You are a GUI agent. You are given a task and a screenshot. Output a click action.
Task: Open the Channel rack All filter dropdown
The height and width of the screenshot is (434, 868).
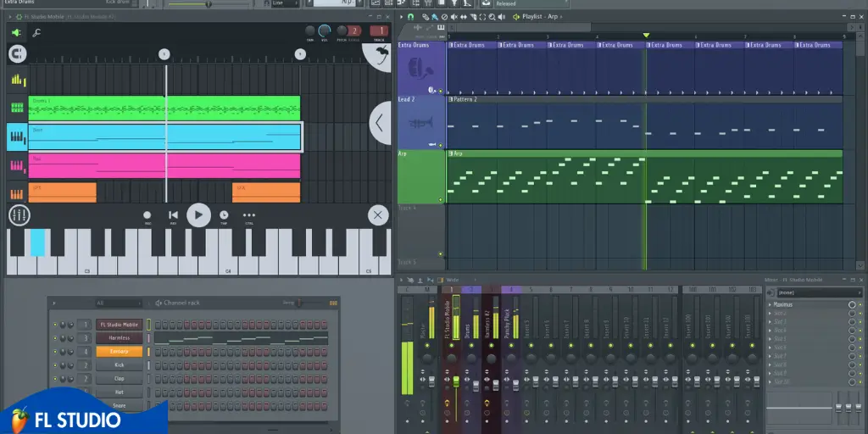[x=119, y=303]
